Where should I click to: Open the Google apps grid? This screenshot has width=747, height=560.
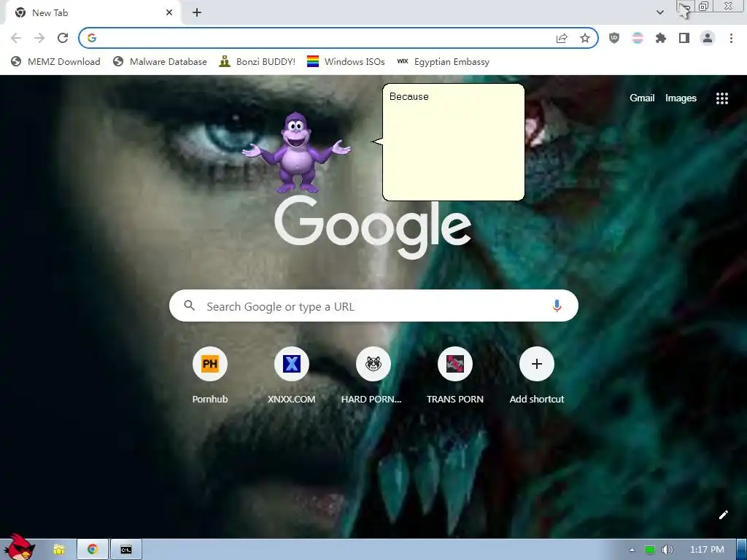click(x=721, y=98)
